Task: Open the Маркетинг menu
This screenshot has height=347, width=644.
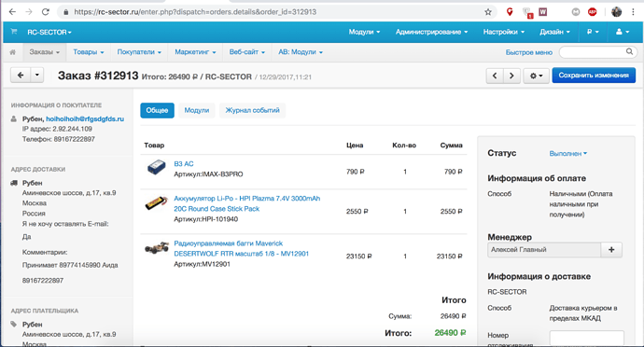Action: [x=195, y=52]
